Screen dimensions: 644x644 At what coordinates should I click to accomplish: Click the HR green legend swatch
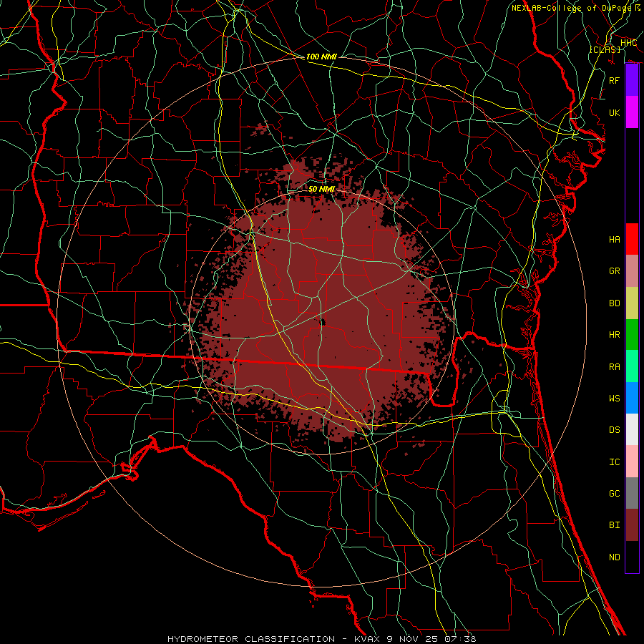pyautogui.click(x=632, y=334)
